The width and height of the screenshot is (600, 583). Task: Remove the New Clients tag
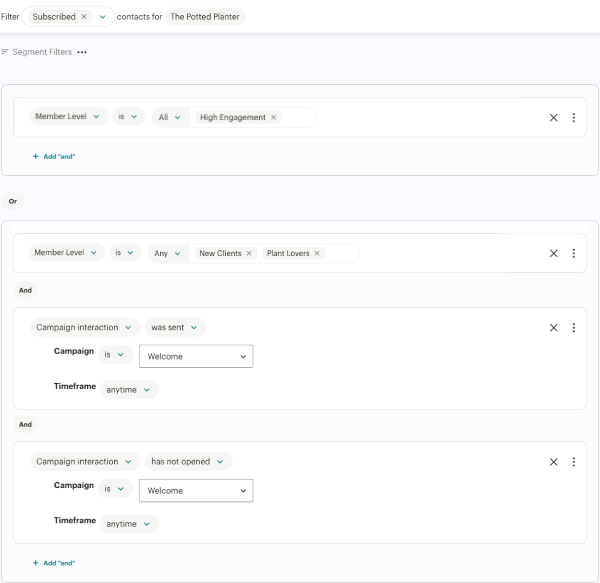pos(249,253)
